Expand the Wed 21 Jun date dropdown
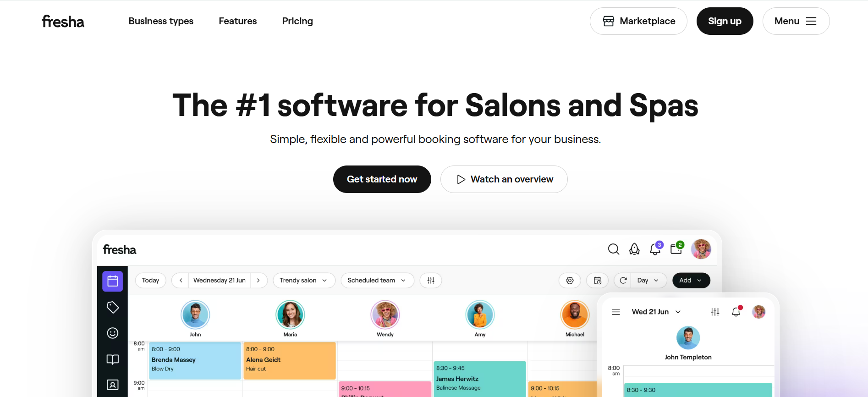Image resolution: width=868 pixels, height=397 pixels. [656, 312]
